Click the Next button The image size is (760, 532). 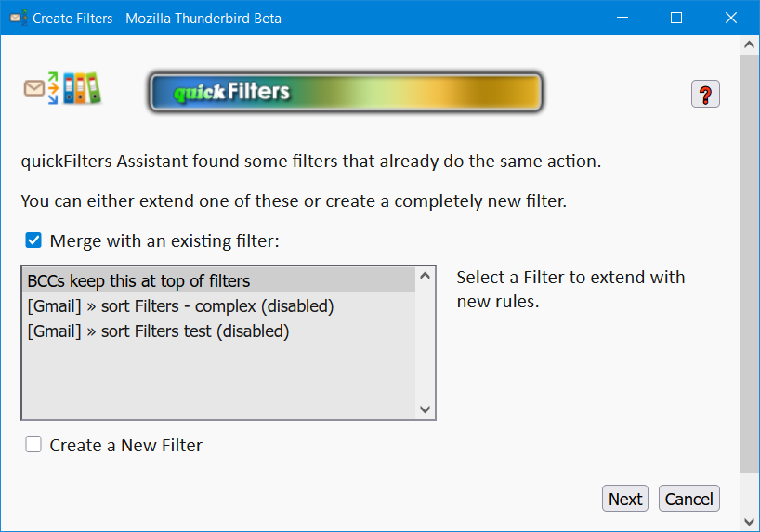(625, 499)
